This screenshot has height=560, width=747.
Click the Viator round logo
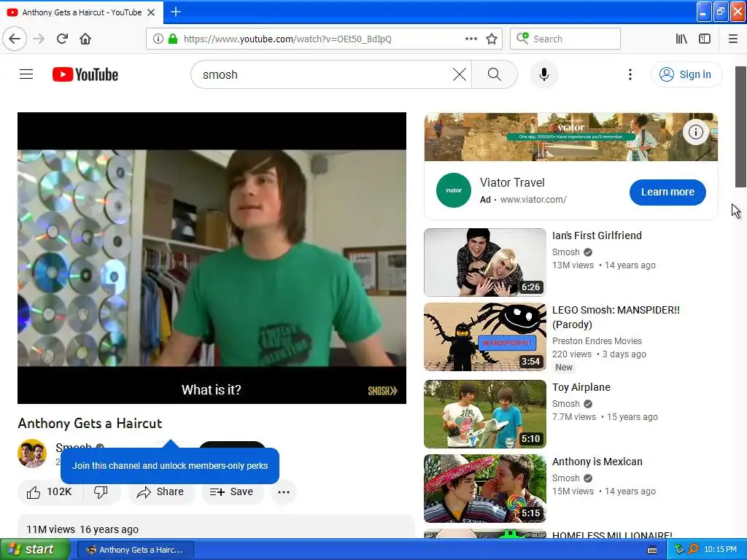pyautogui.click(x=454, y=190)
